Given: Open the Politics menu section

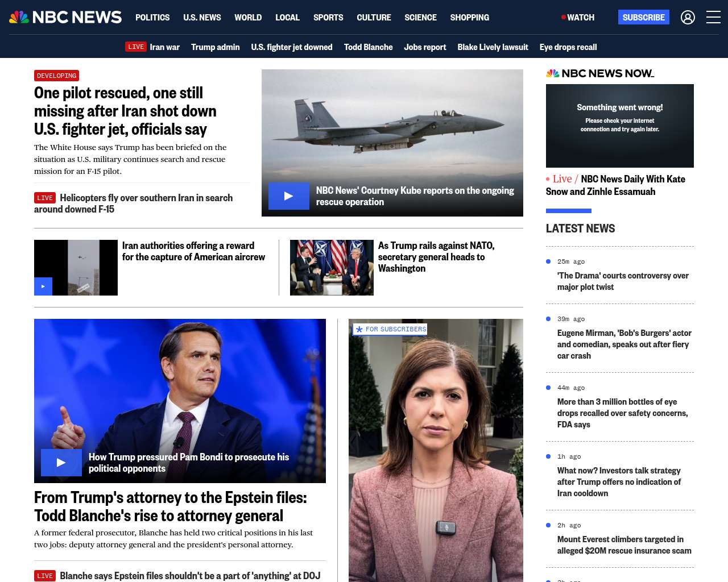Looking at the screenshot, I should pos(152,18).
